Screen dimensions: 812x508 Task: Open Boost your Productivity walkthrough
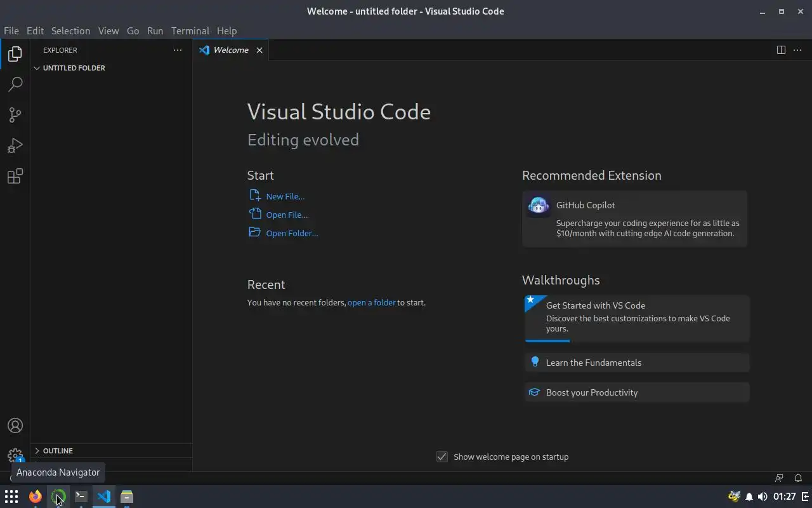638,392
